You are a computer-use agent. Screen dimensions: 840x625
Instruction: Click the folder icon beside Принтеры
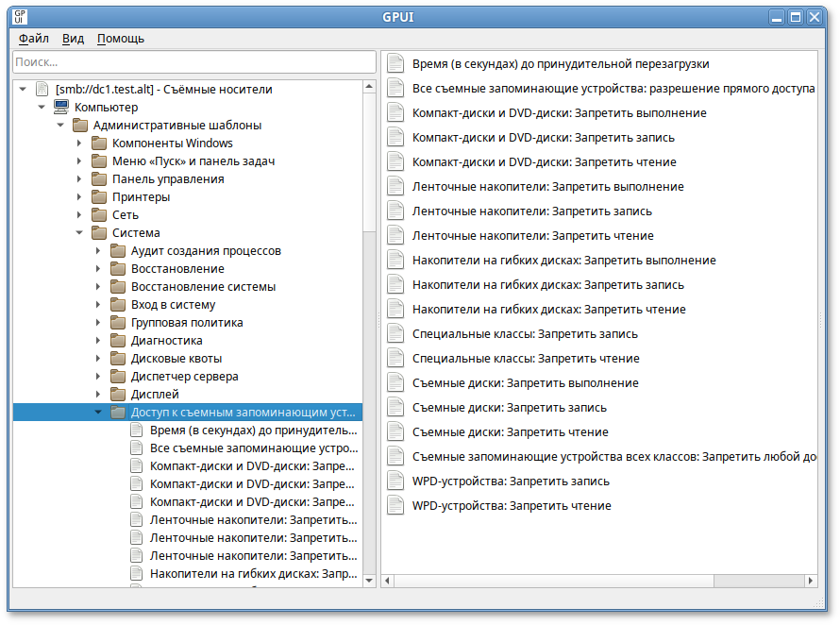point(98,197)
